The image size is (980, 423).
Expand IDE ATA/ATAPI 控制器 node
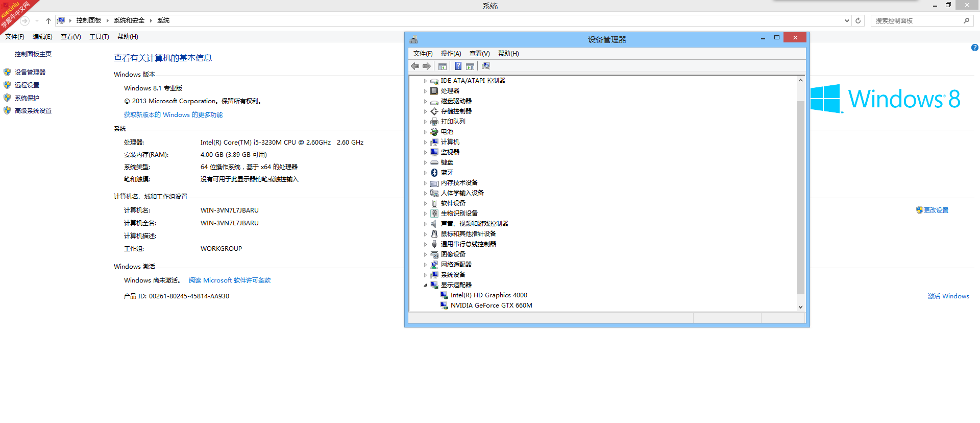425,81
